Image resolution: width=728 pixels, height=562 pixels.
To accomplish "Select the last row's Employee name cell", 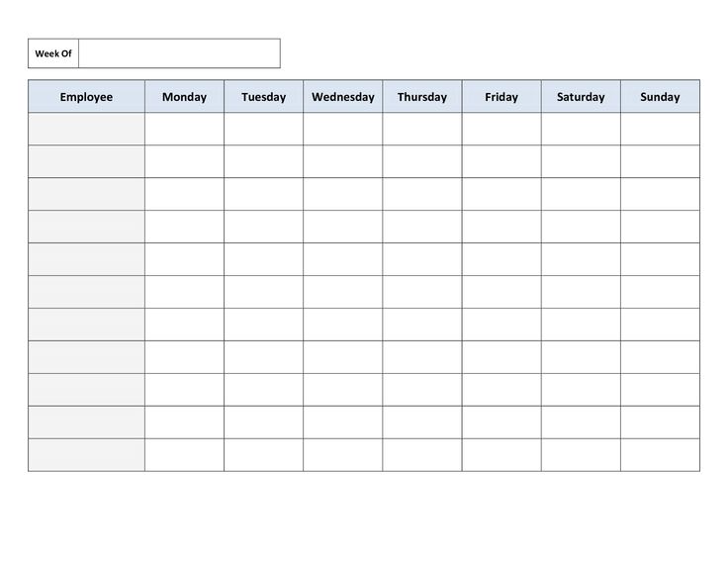I will 86,454.
